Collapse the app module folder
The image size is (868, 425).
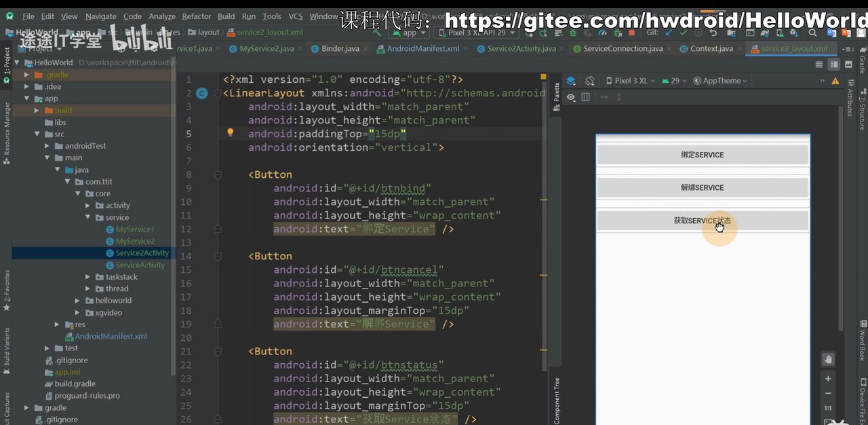point(26,98)
